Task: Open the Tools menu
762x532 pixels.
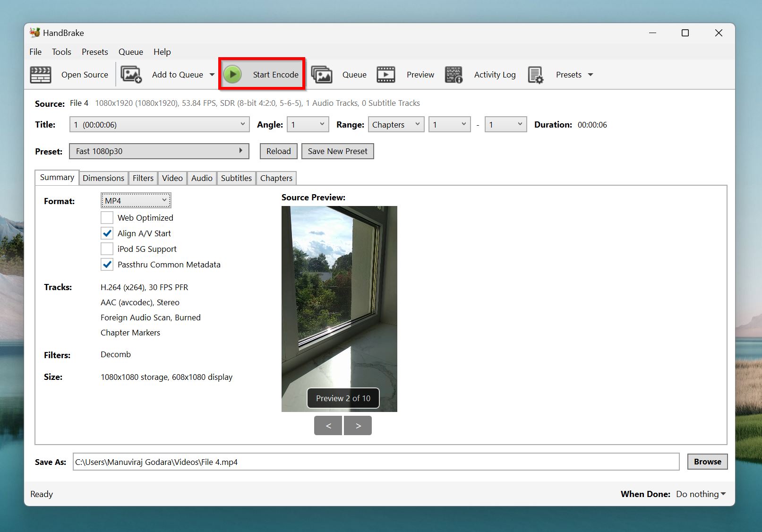Action: pos(61,52)
